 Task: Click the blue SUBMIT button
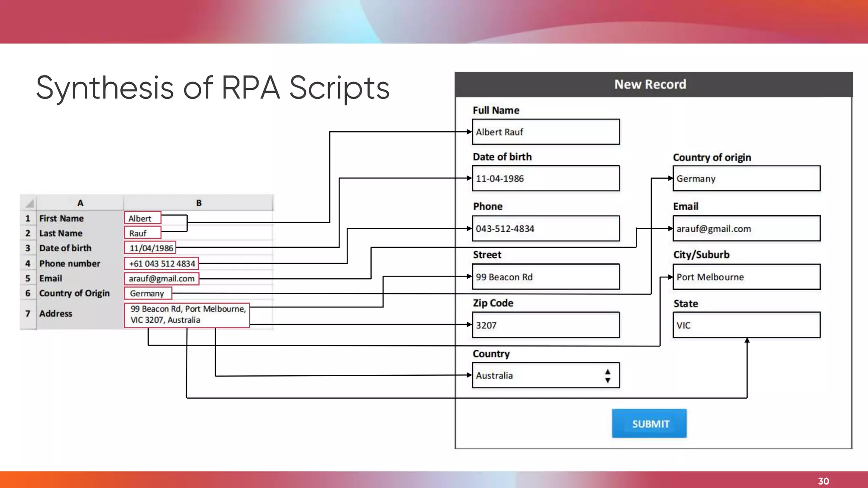649,423
